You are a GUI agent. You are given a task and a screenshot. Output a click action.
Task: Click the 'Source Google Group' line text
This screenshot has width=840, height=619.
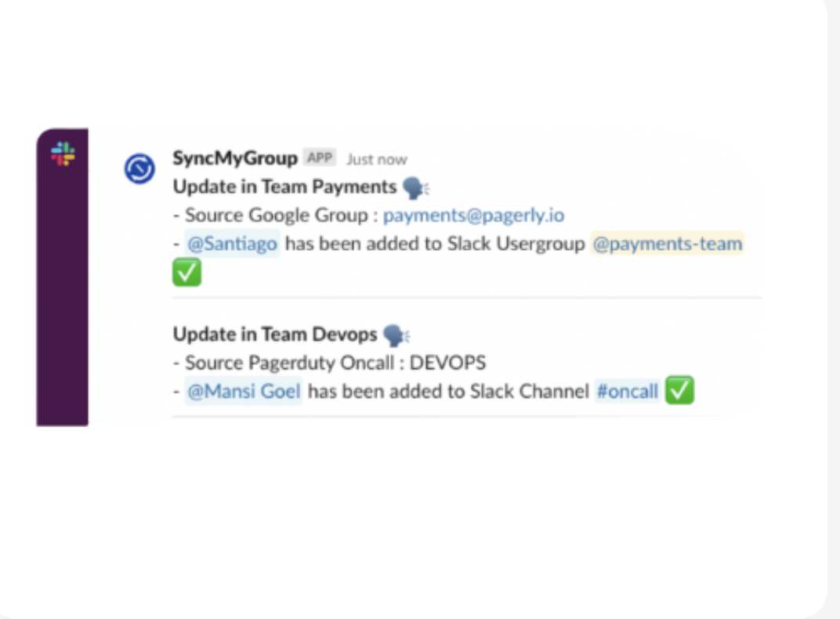277,215
